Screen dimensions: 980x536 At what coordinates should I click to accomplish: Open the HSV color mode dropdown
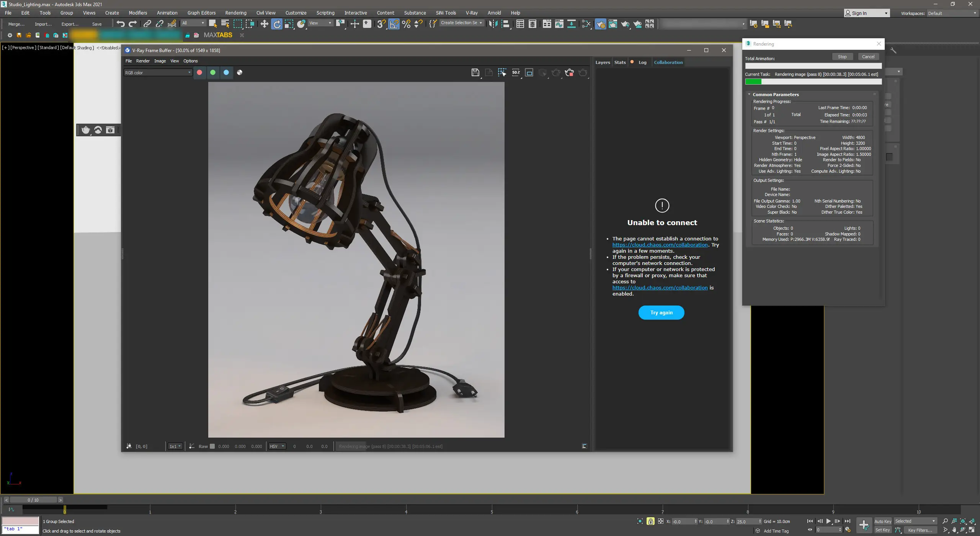tap(277, 446)
